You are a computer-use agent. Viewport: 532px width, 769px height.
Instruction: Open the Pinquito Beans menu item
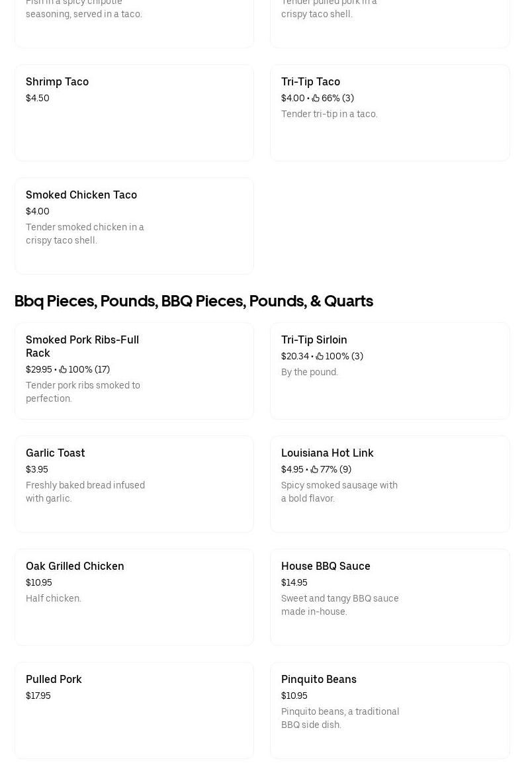[x=390, y=710]
